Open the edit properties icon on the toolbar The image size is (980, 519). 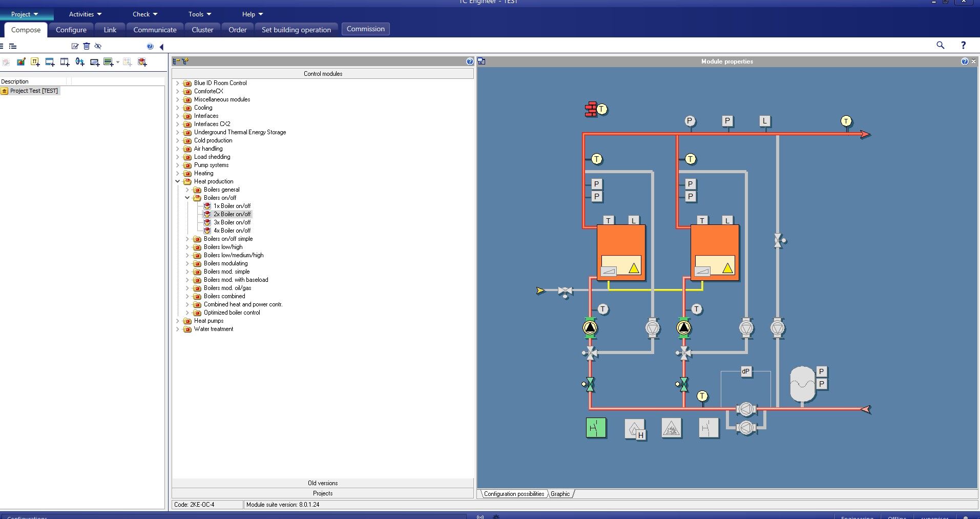point(75,46)
